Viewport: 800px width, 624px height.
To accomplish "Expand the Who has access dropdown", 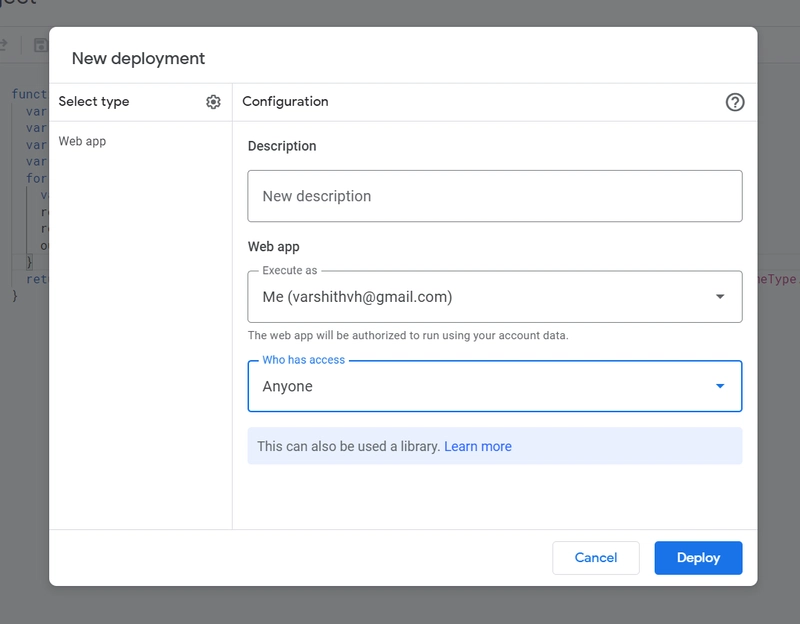I will tap(494, 386).
